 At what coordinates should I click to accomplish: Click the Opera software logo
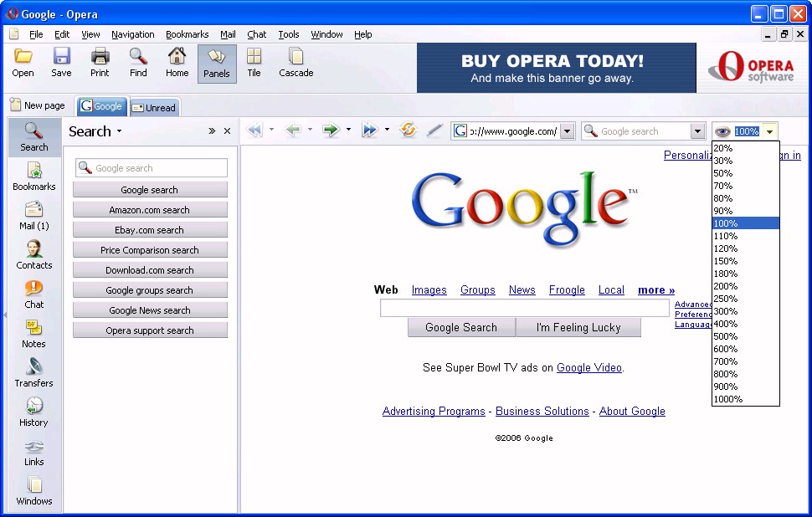click(x=751, y=67)
